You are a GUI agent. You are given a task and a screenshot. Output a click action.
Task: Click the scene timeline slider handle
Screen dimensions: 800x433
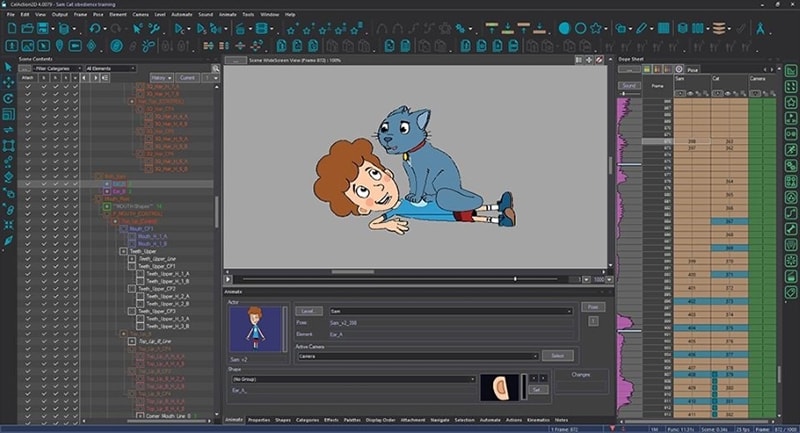coord(515,279)
